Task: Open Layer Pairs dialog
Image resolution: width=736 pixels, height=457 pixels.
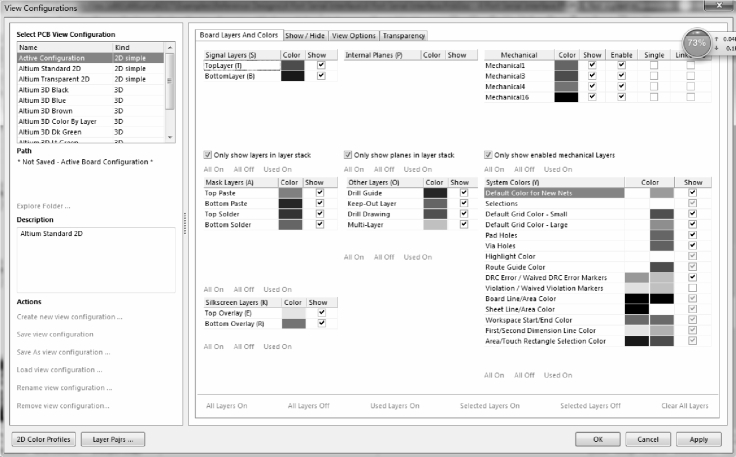Action: [113, 440]
